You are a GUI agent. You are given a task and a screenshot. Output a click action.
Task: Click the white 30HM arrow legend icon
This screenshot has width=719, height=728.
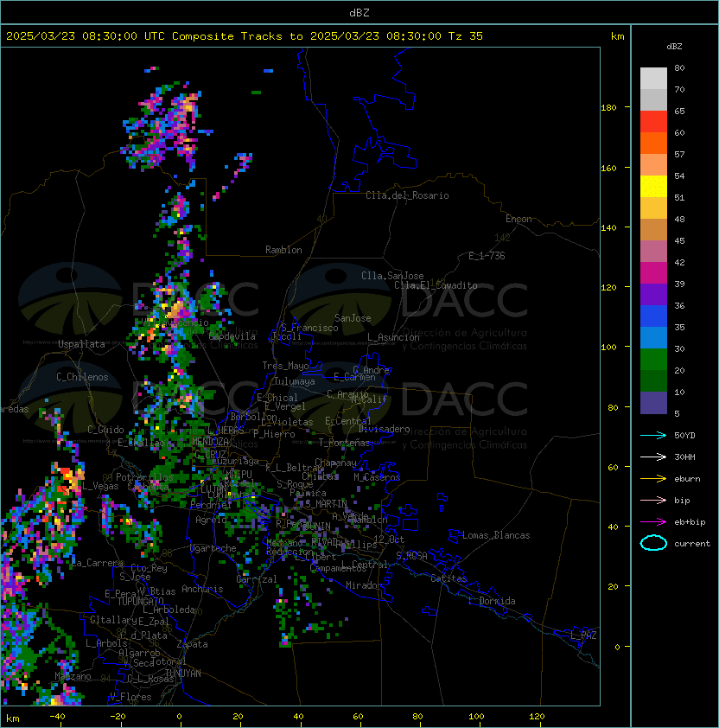coord(653,457)
